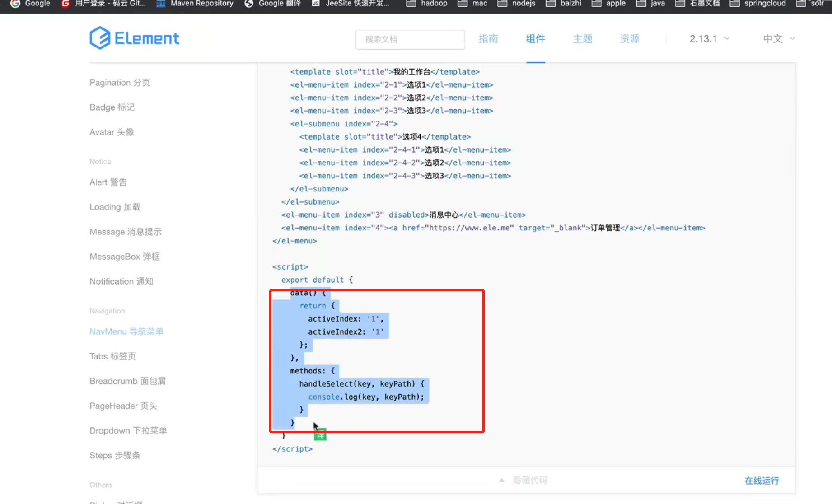
Task: Focus the 搜索文档 search box
Action: (x=410, y=39)
